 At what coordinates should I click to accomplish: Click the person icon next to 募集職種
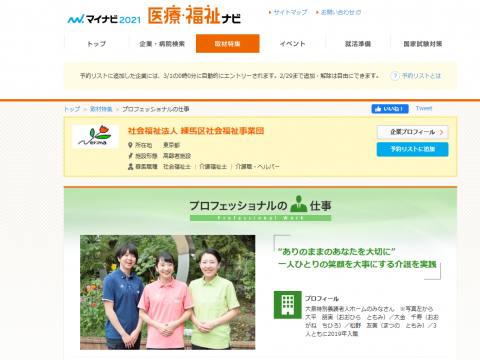[130, 166]
